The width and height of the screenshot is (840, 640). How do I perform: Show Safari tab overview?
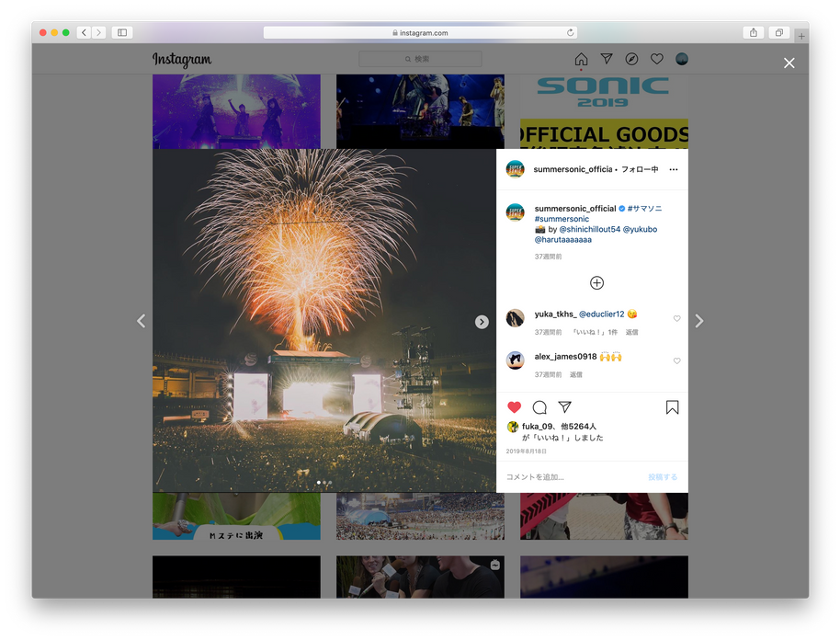(779, 33)
